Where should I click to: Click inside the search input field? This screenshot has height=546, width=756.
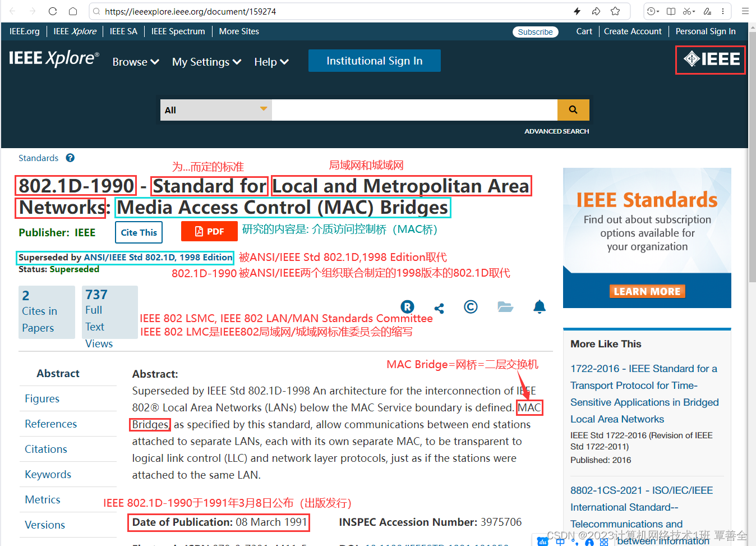[x=414, y=110]
